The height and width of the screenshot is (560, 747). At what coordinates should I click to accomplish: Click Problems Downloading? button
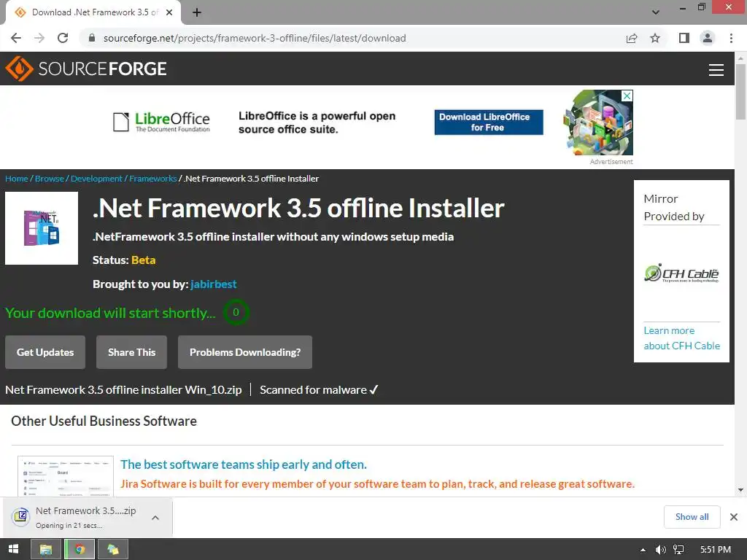tap(245, 352)
